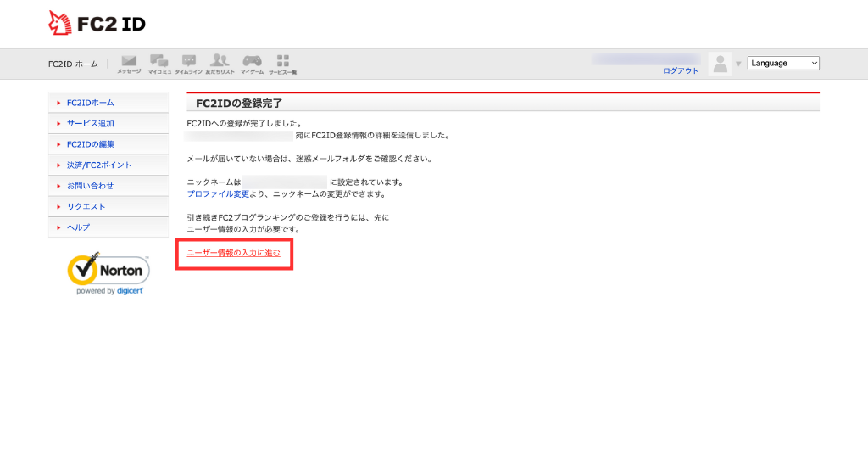Click the user profile avatar icon
Screen dimensions: 868x476
(x=720, y=64)
